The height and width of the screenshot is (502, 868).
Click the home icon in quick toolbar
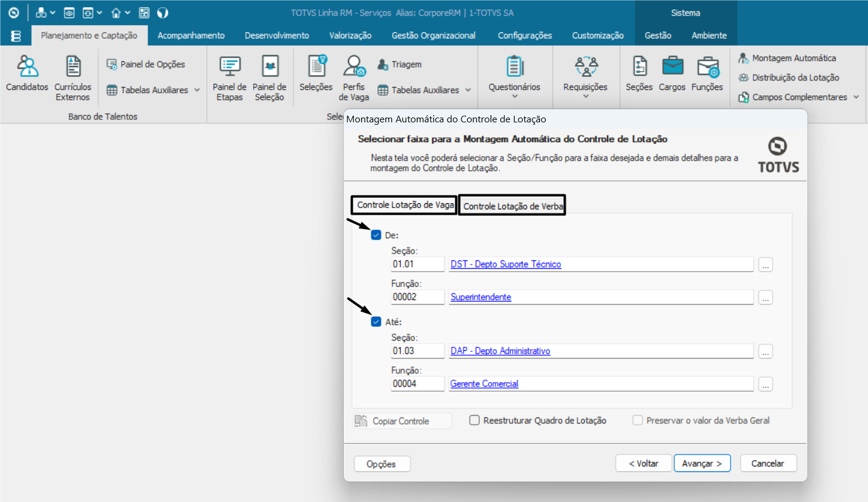coord(116,13)
